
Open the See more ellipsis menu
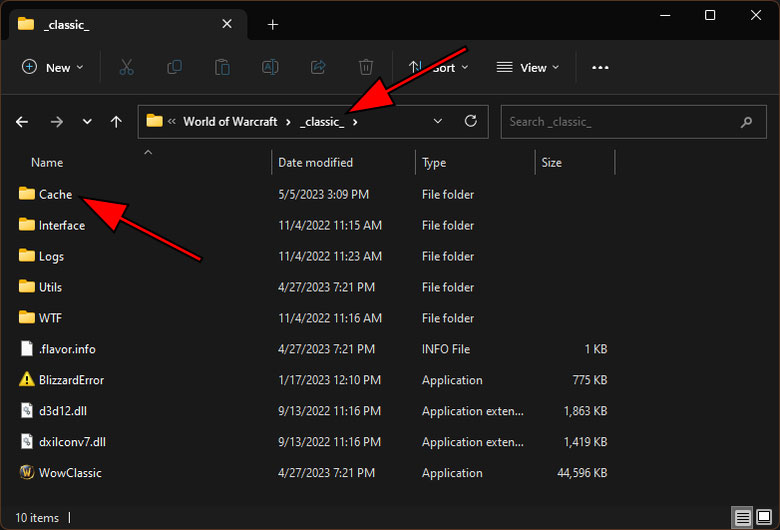coord(600,68)
